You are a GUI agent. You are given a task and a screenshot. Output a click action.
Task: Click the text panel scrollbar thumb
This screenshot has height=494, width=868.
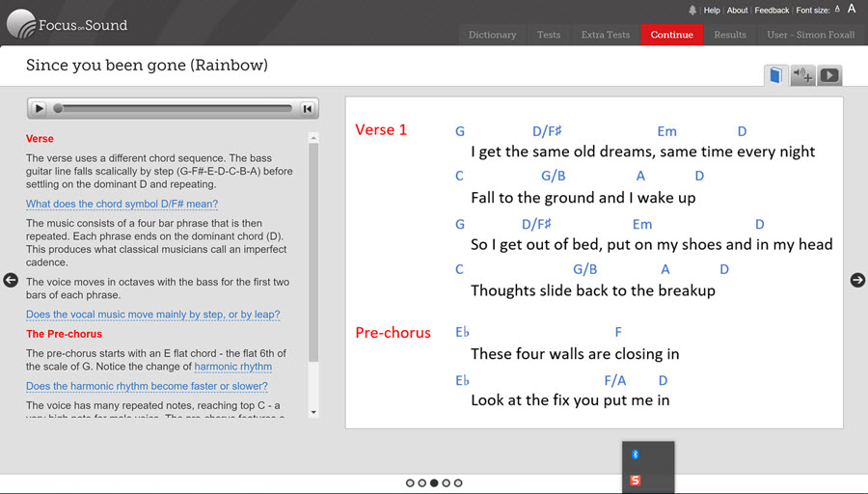(313, 253)
